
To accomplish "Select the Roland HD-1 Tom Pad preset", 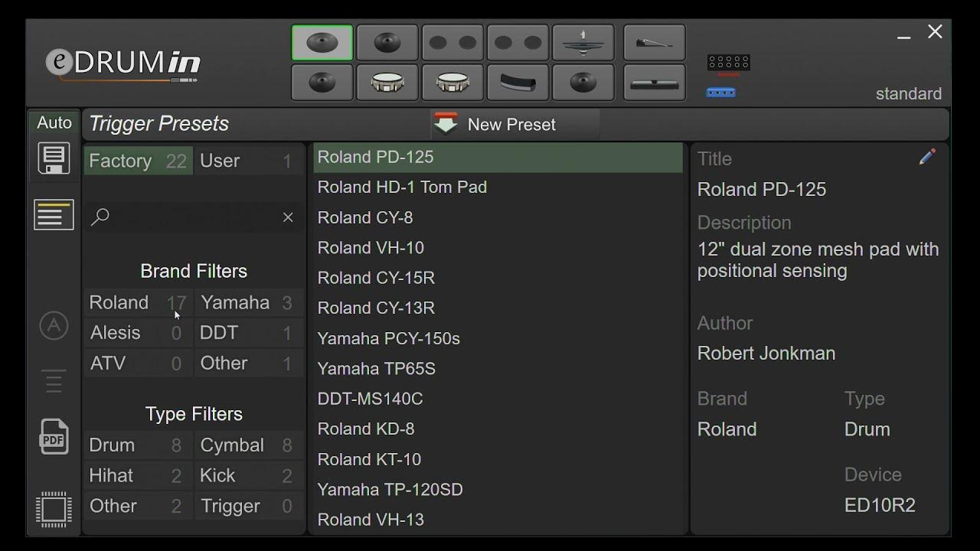I will 498,187.
